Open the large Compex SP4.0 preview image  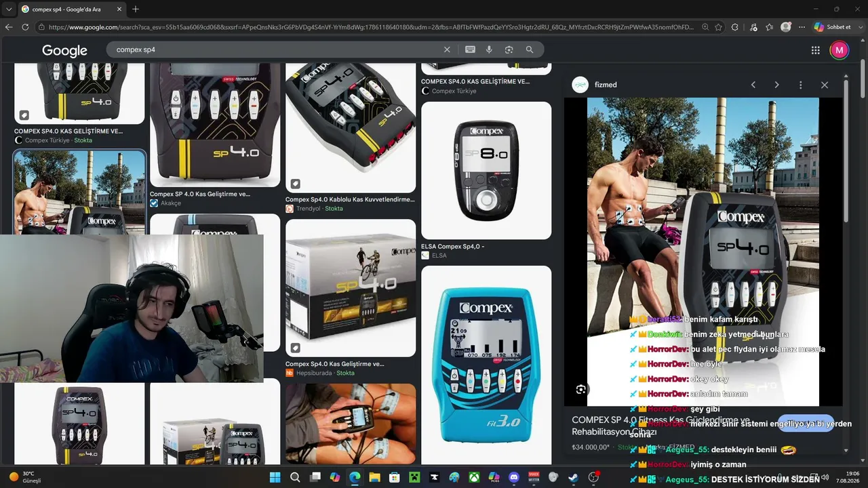coord(703,251)
